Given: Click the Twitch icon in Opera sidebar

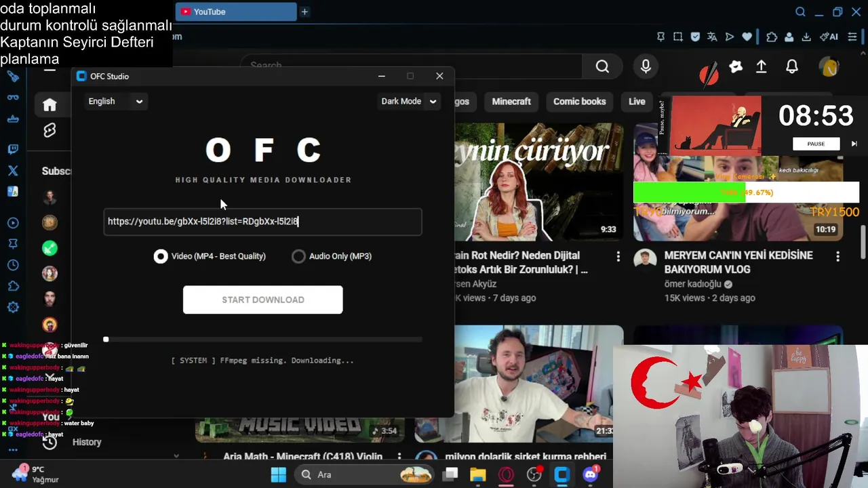Looking at the screenshot, I should tap(13, 149).
